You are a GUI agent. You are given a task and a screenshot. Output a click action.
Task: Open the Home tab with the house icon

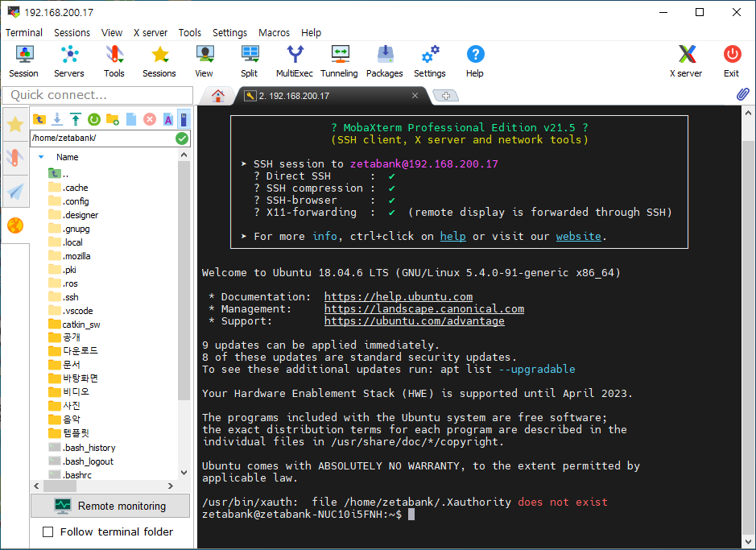(218, 96)
